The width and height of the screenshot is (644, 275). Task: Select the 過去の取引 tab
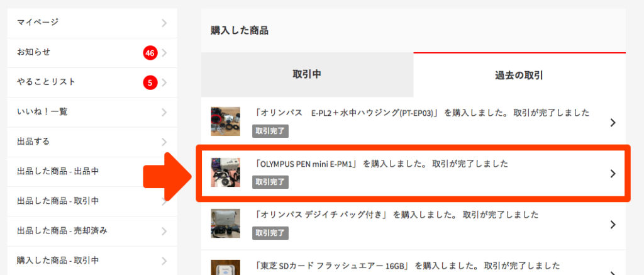519,76
